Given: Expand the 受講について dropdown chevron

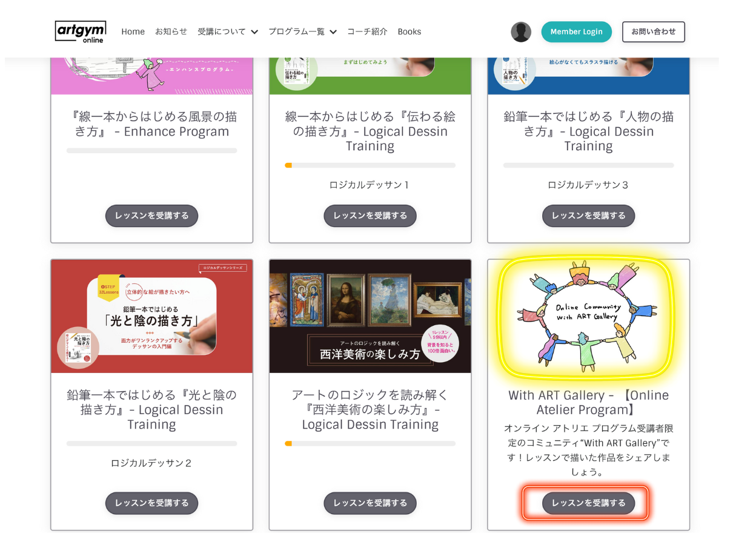Looking at the screenshot, I should (x=254, y=32).
